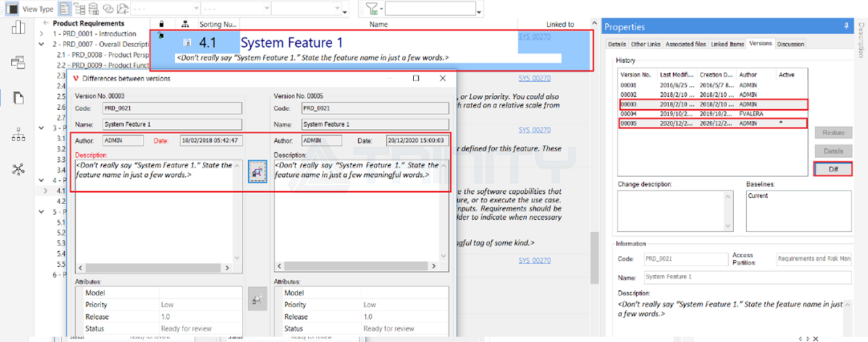868x342 pixels.
Task: Expand the 1 - PRD_0001 - Introduction node
Action: point(42,33)
